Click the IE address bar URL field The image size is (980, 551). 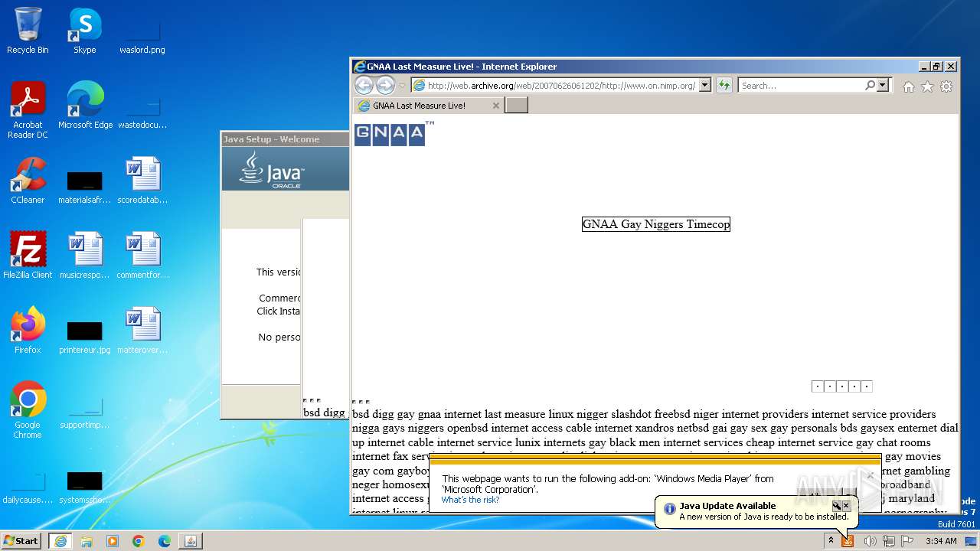pos(561,86)
